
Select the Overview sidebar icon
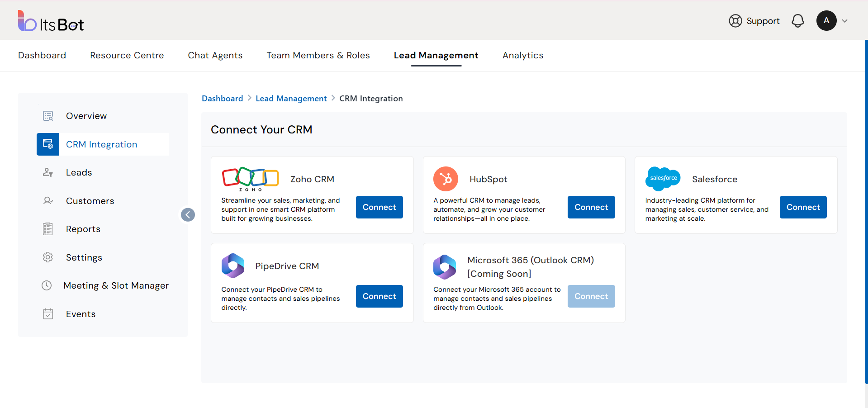click(x=48, y=116)
